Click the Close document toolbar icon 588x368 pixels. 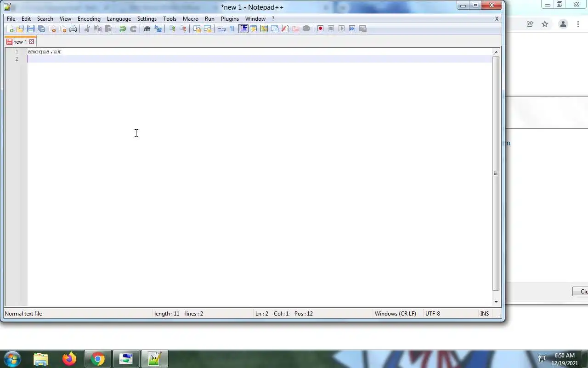coord(52,29)
